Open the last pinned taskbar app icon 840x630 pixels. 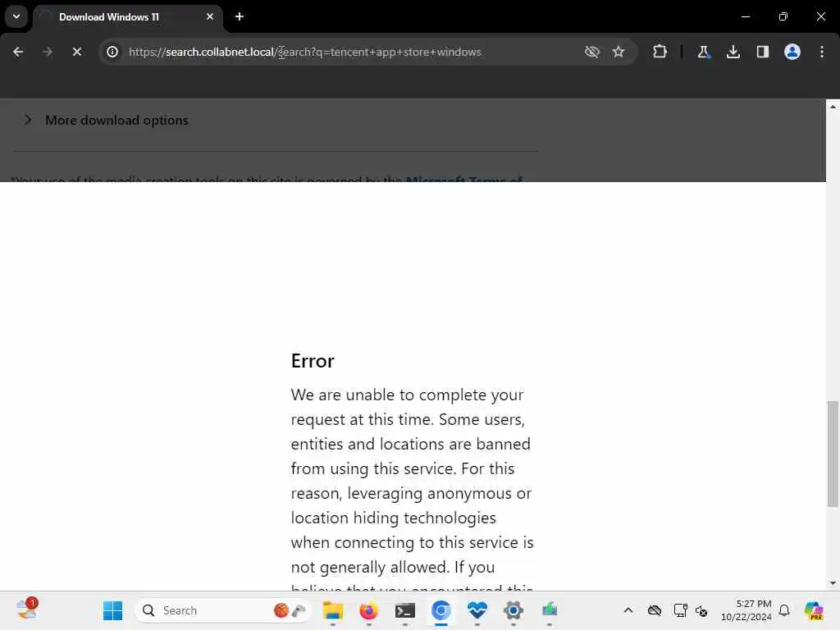pos(549,610)
